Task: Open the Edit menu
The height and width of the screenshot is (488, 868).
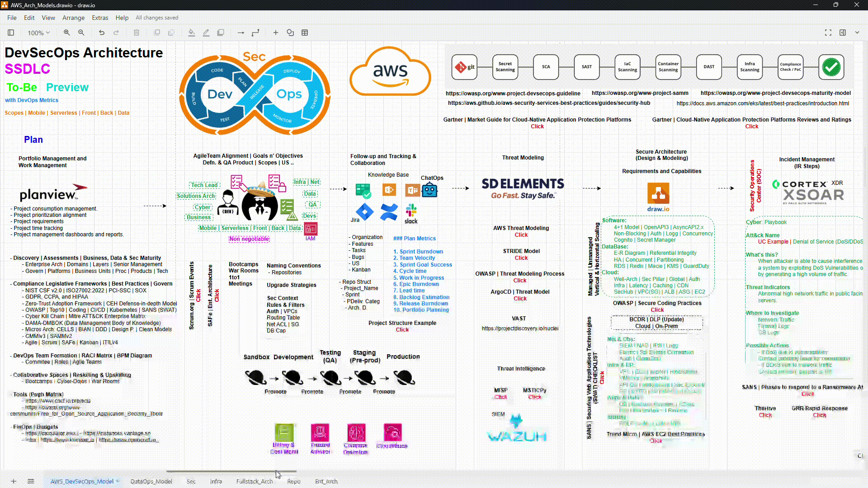Action: pos(29,18)
